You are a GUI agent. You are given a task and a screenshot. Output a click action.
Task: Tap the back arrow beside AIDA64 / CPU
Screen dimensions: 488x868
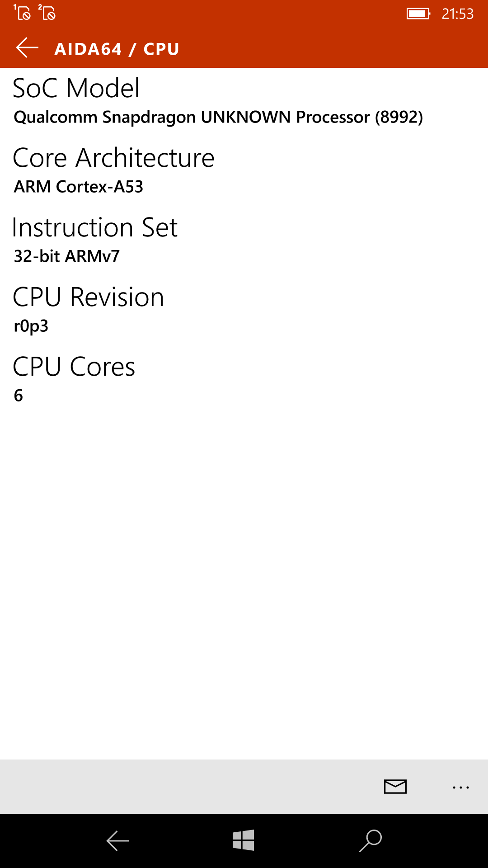(x=27, y=48)
